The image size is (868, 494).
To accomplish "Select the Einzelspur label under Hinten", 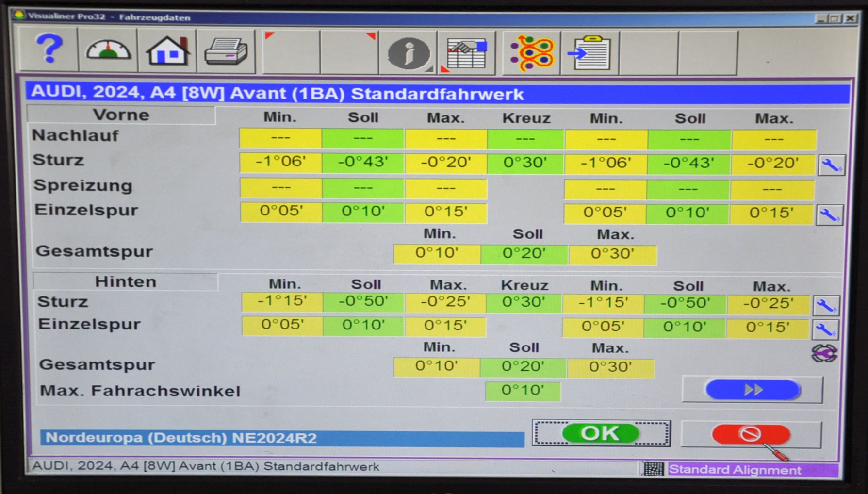I will tap(89, 324).
